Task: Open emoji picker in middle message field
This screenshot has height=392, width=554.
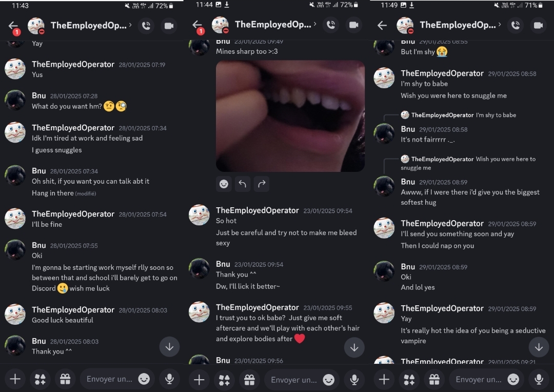Action: (x=329, y=380)
